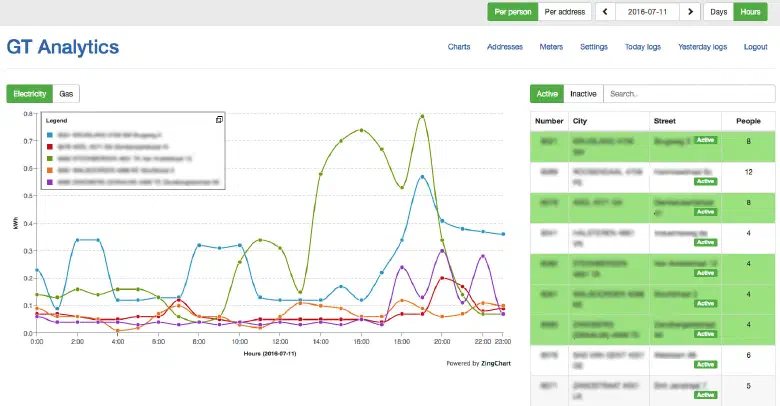The width and height of the screenshot is (780, 406).
Task: Select the Hours granularity
Action: click(x=750, y=12)
